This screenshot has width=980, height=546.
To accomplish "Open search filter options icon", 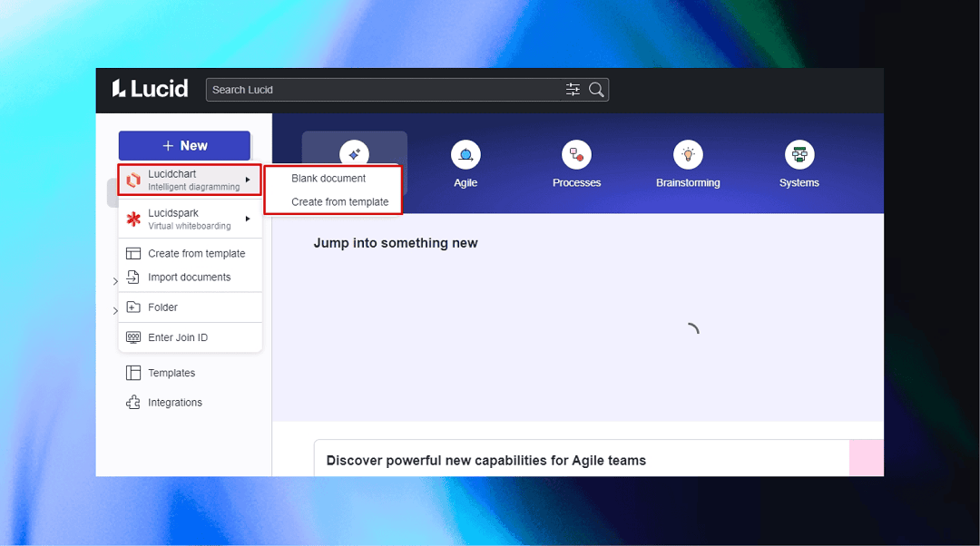I will [x=573, y=89].
